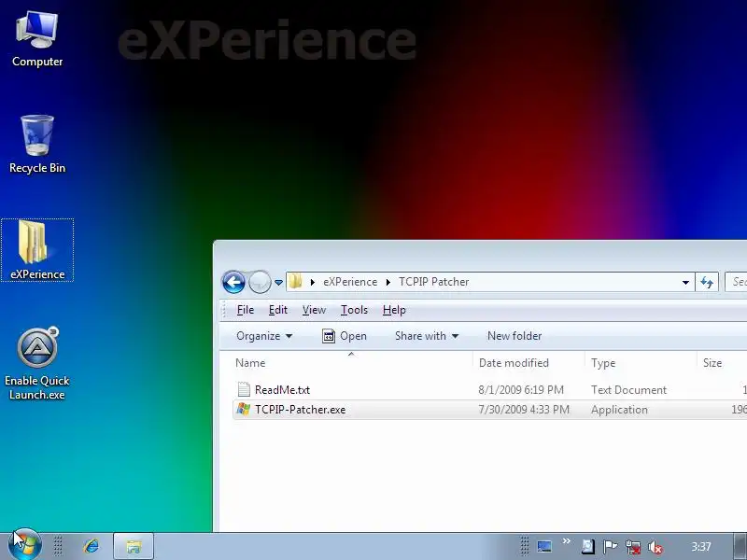Open the Action Center flag tray icon
Screen dimensions: 747x560
611,547
